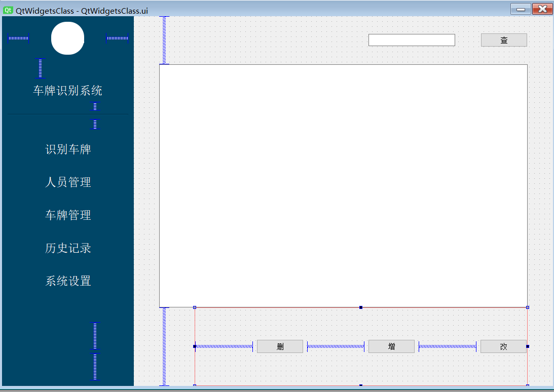Click the Qt logo icon in title bar
Viewport: 554px width, 392px height.
point(8,10)
